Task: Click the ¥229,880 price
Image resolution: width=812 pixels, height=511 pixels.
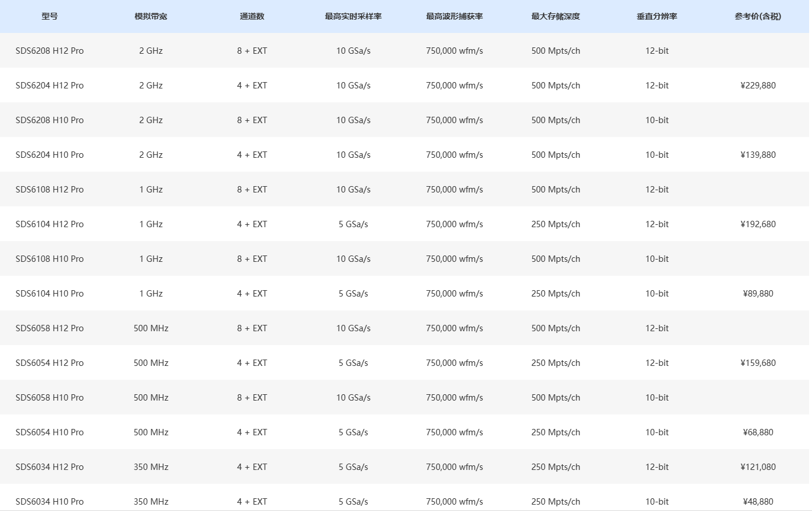Action: [758, 86]
